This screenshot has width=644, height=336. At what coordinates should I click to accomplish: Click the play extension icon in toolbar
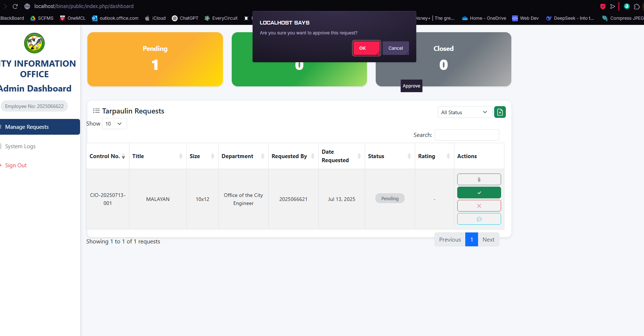613,6
